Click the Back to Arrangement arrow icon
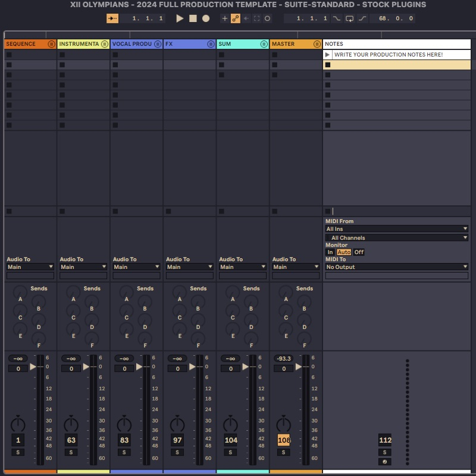 tap(246, 18)
